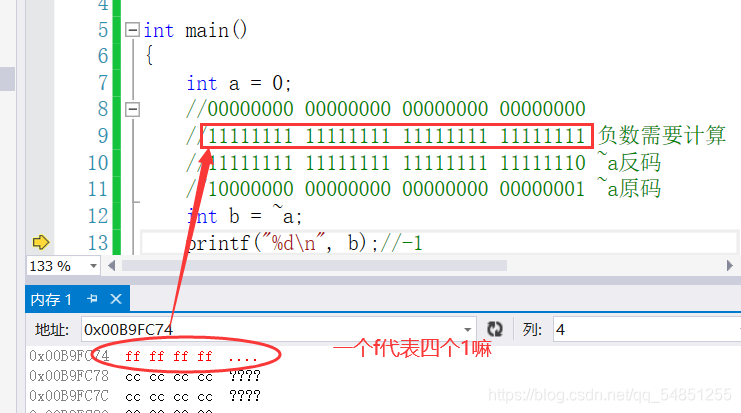The width and height of the screenshot is (741, 413).
Task: Click the horizontal scrollbar thumb
Action: tap(314, 266)
